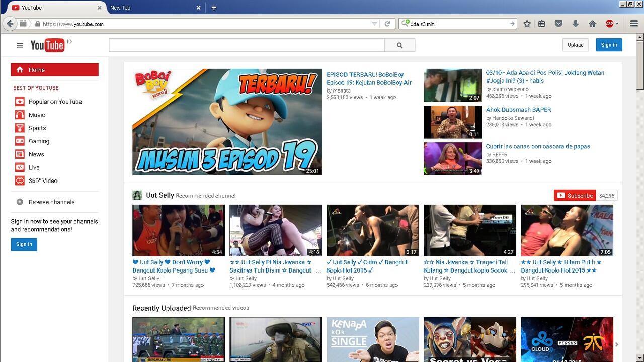The height and width of the screenshot is (362, 644).
Task: Open Uut Selly channel name link
Action: (x=160, y=195)
